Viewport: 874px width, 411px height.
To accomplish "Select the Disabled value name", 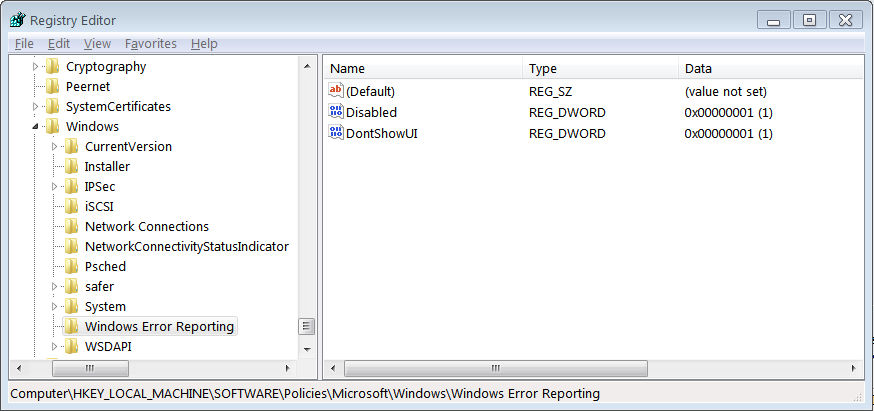I will point(371,112).
